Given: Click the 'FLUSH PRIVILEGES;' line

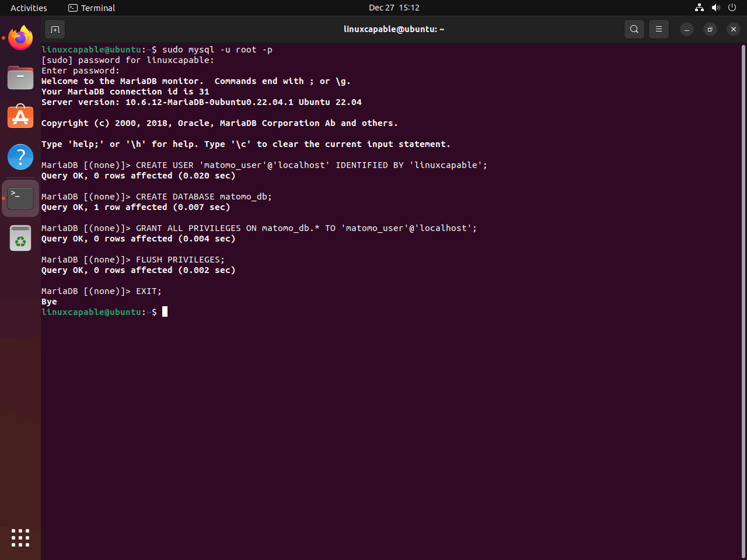Looking at the screenshot, I should coord(133,260).
